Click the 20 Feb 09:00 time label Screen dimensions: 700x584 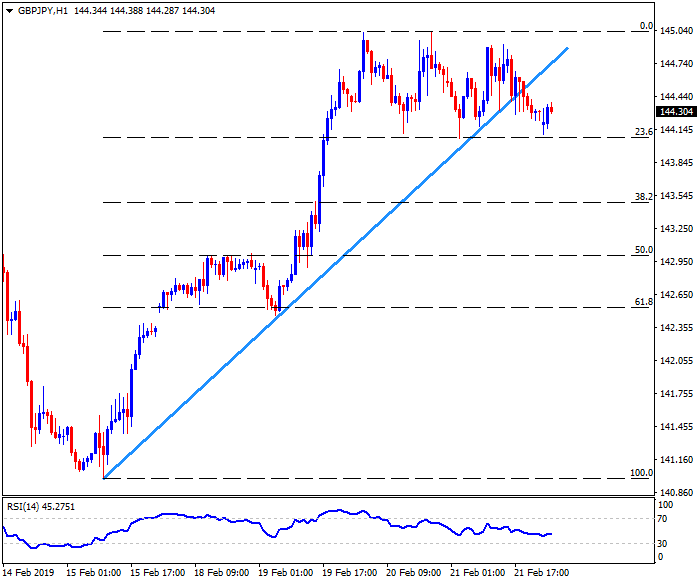[x=413, y=573]
